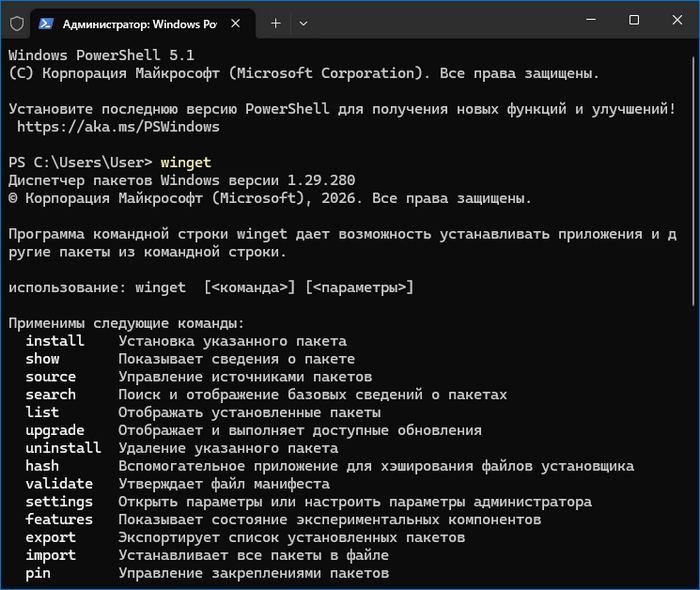The image size is (700, 590).
Task: Minimize the terminal window
Action: pyautogui.click(x=591, y=20)
